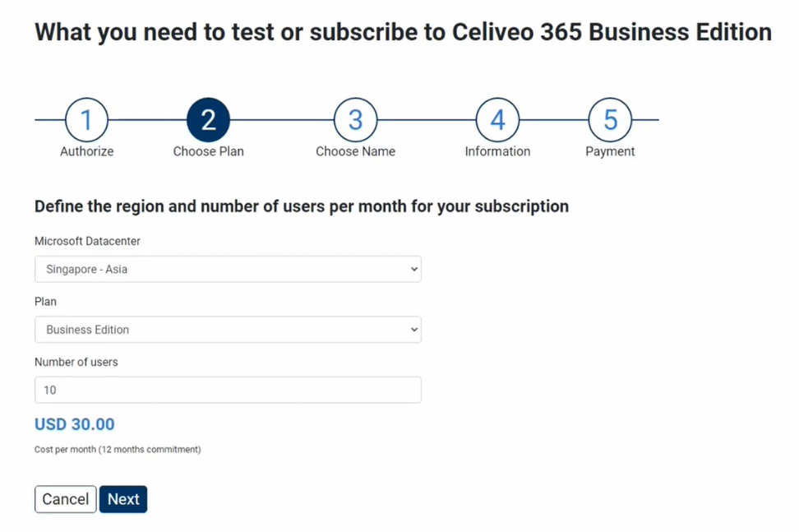Open the Microsoft Datacenter dropdown

(x=228, y=269)
